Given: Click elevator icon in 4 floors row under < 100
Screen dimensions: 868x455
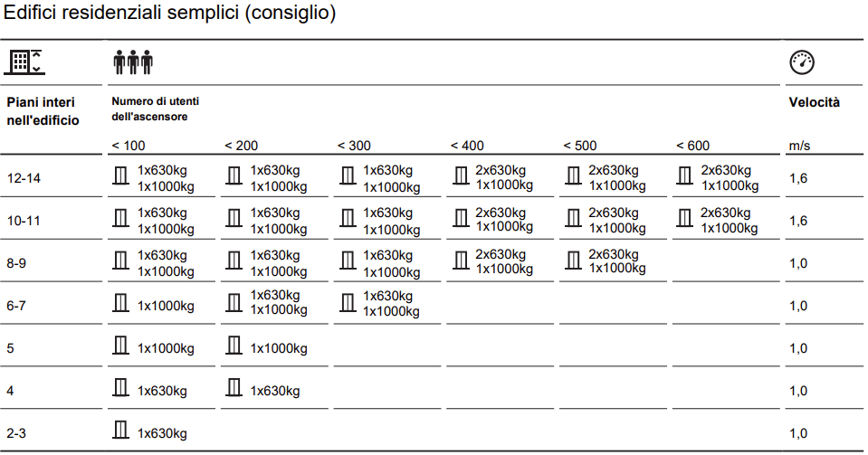Looking at the screenshot, I should point(120,389).
